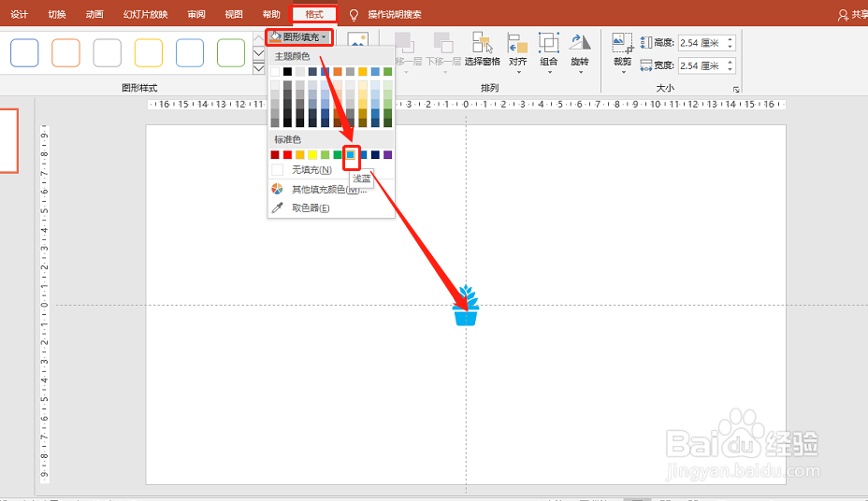Pick the yellow standard color swatch
The height and width of the screenshot is (501, 868).
pos(312,155)
